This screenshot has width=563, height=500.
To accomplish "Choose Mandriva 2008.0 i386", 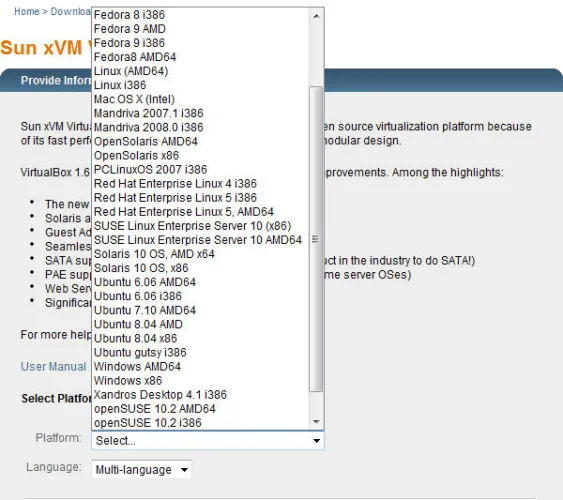I will pyautogui.click(x=200, y=127).
